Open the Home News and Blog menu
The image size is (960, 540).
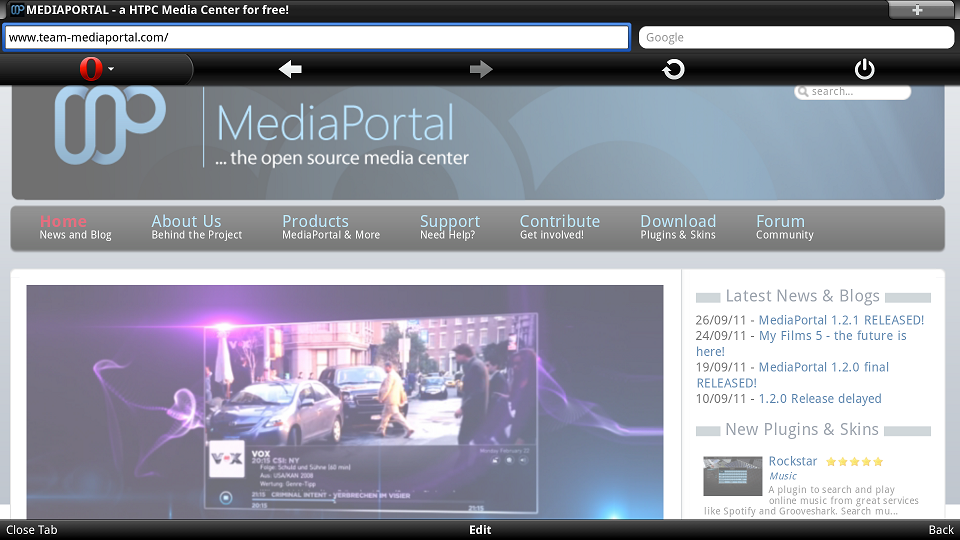click(x=75, y=227)
